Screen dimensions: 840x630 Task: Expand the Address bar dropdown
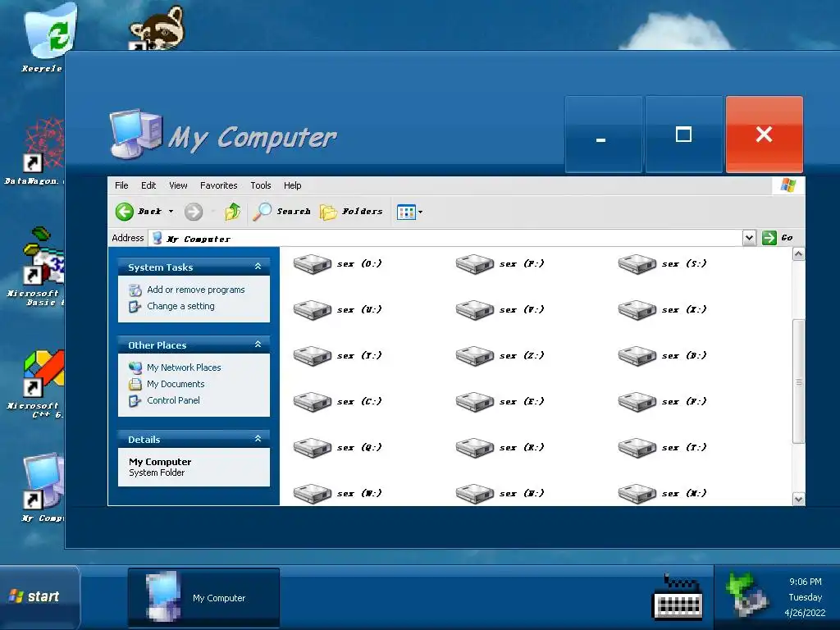coord(749,238)
